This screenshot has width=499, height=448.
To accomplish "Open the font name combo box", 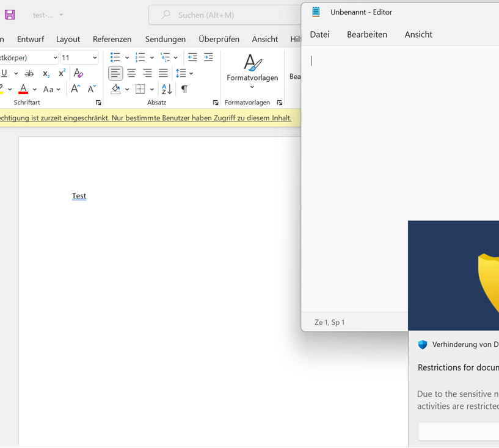I will pos(29,57).
